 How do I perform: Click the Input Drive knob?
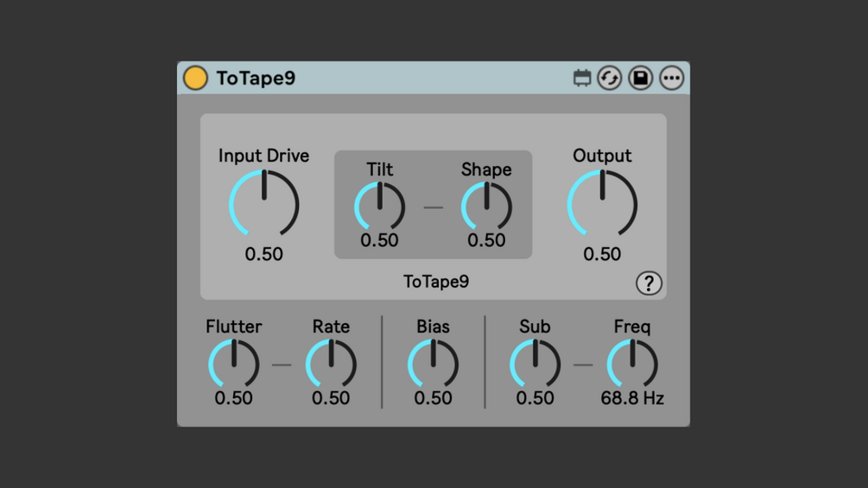click(x=264, y=204)
